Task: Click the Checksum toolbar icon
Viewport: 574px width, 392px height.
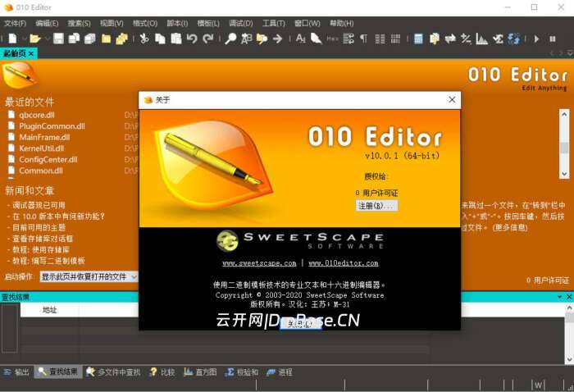Action: click(x=498, y=39)
